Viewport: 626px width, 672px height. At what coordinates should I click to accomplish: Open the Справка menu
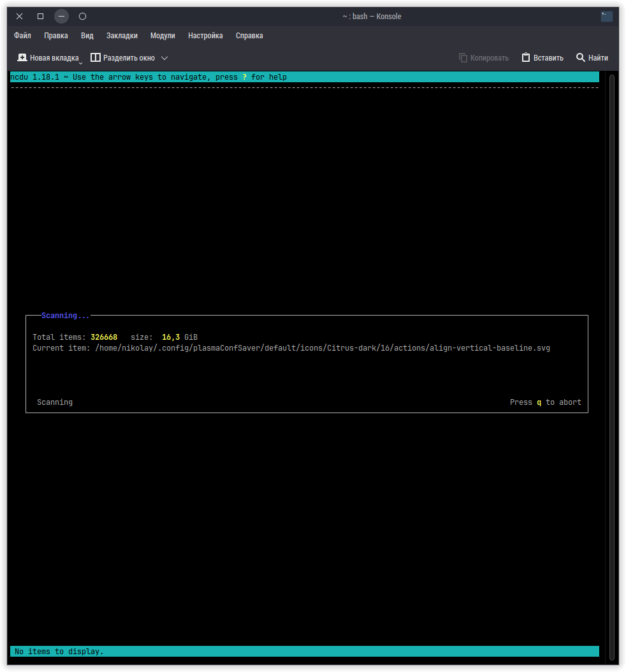(249, 36)
